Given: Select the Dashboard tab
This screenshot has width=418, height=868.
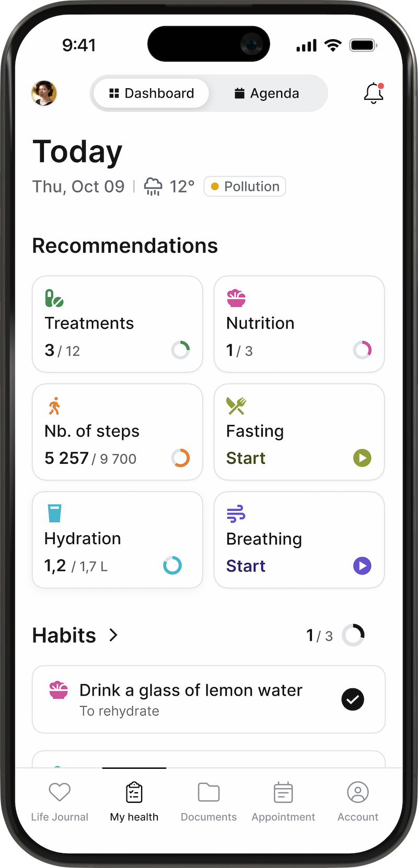Looking at the screenshot, I should [152, 93].
